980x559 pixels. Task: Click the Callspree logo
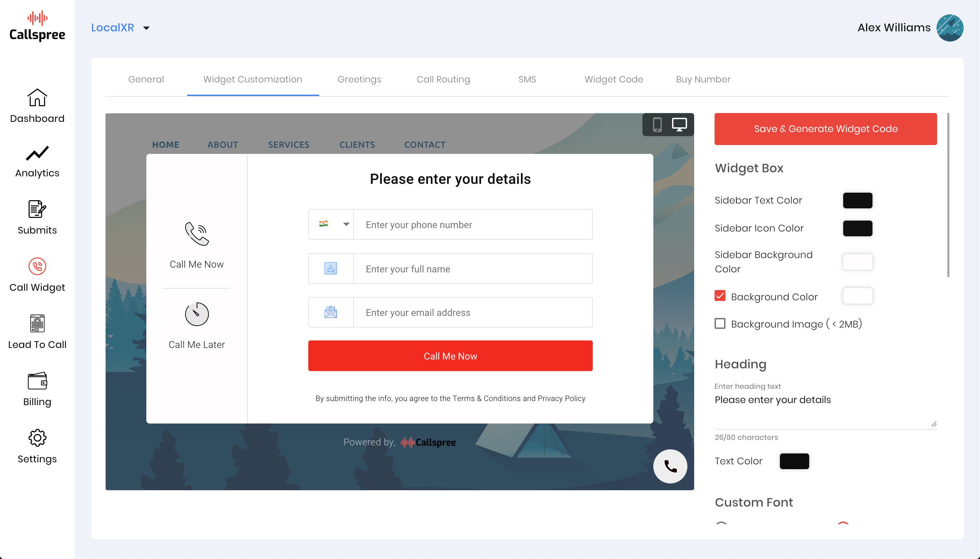pos(37,26)
